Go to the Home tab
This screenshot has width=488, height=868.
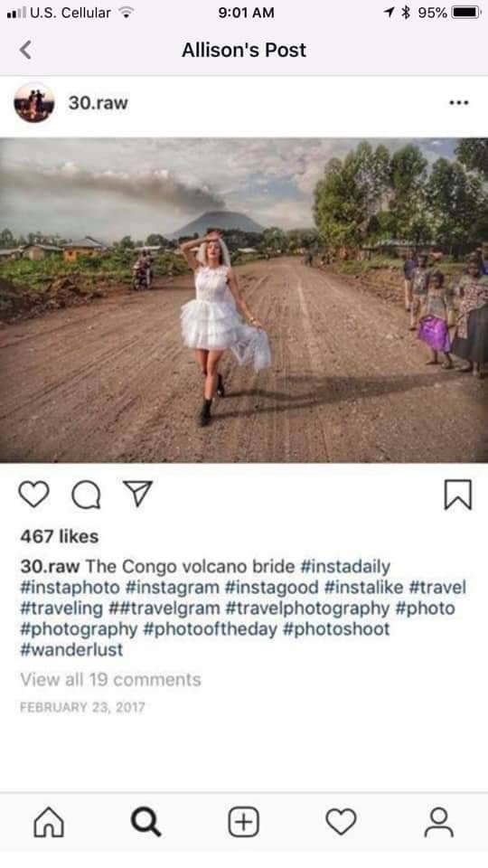[49, 822]
